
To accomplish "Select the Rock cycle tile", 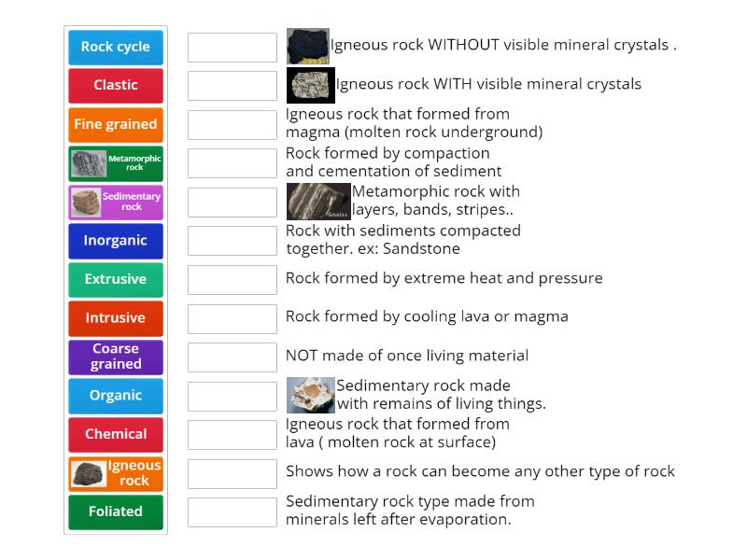I will [115, 46].
